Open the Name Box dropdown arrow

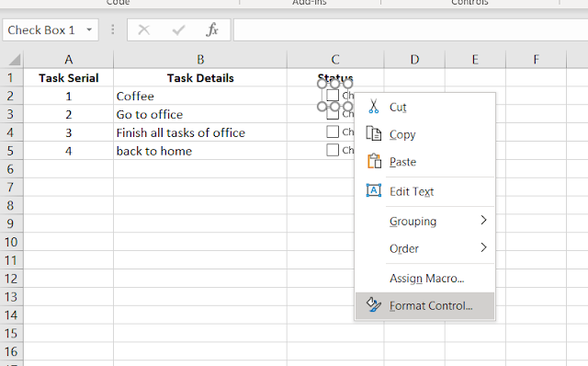(x=89, y=29)
